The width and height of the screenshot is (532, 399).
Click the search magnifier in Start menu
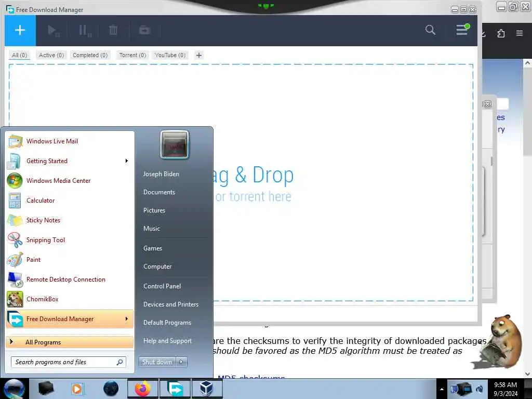pos(119,362)
